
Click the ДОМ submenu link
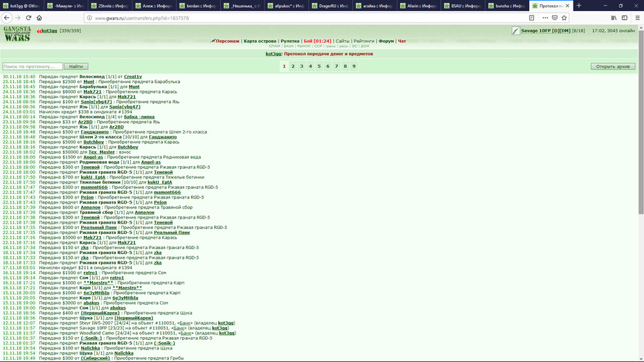[x=365, y=46]
